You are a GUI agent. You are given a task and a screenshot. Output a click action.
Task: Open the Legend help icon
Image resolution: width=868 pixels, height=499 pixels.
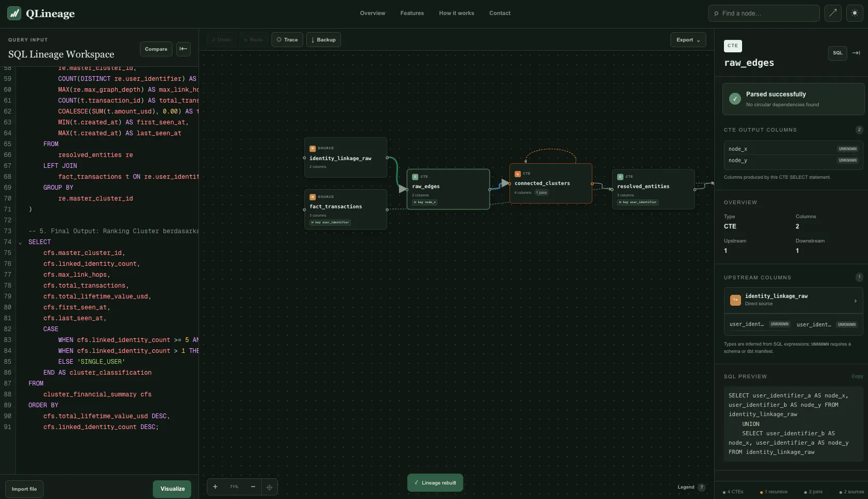pos(702,487)
